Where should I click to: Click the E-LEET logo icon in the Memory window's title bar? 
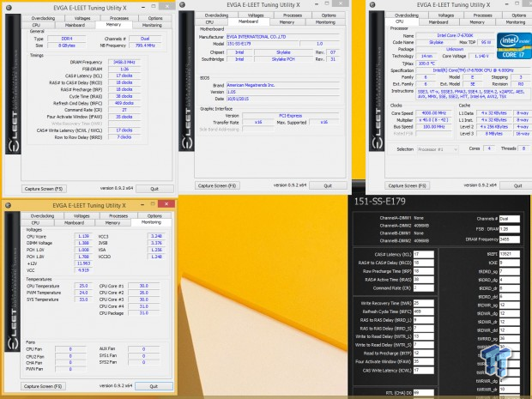coord(9,7)
